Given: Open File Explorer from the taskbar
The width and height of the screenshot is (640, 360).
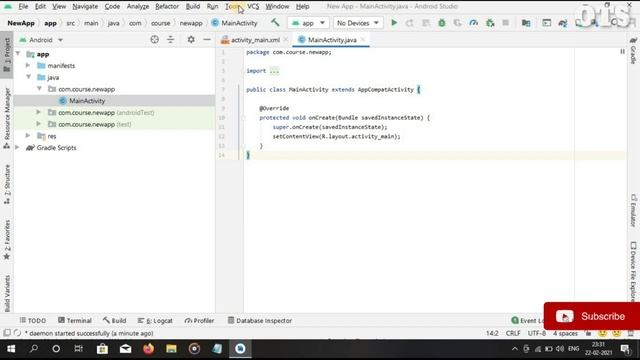Looking at the screenshot, I should pyautogui.click(x=171, y=349).
